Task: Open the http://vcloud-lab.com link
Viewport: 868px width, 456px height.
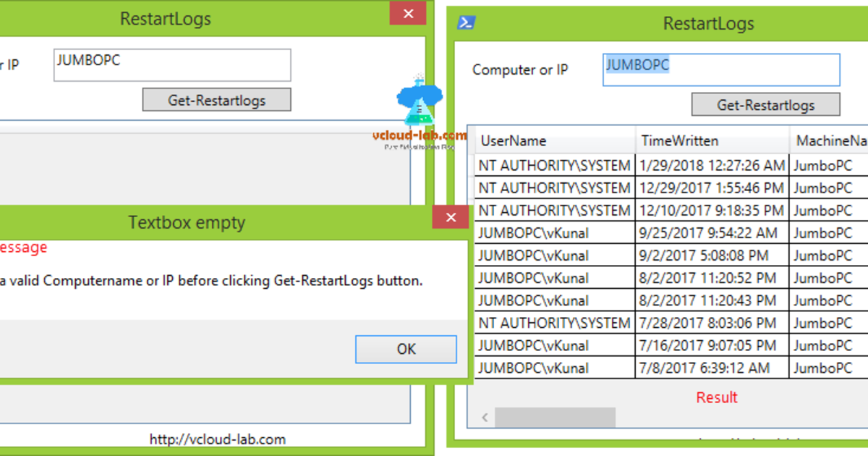Action: pyautogui.click(x=218, y=439)
